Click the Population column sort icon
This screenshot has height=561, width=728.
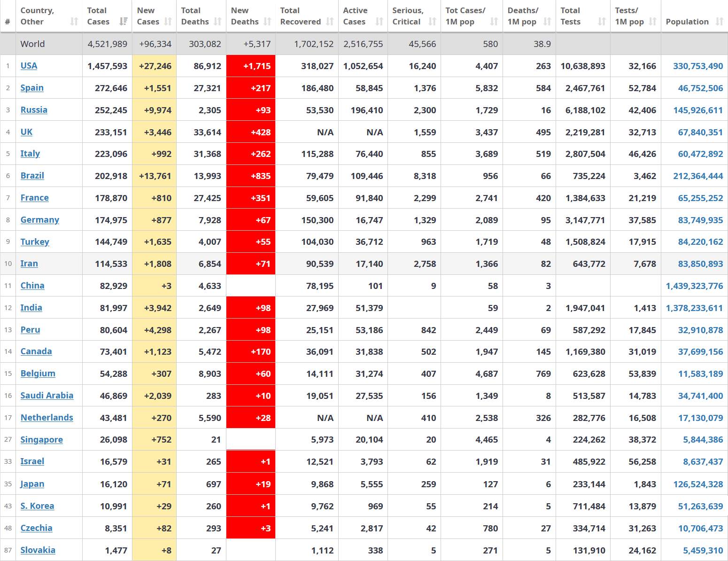click(719, 22)
